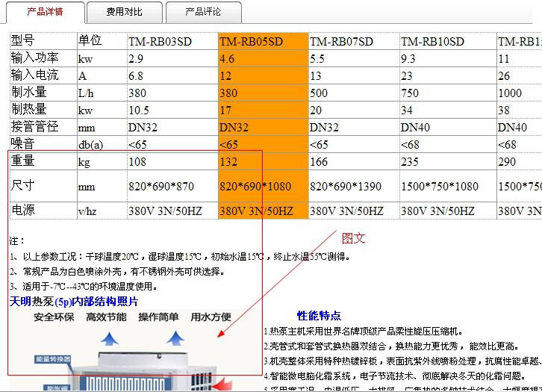Click note 3 about -7℃--43℃ environment

[x=84, y=287]
